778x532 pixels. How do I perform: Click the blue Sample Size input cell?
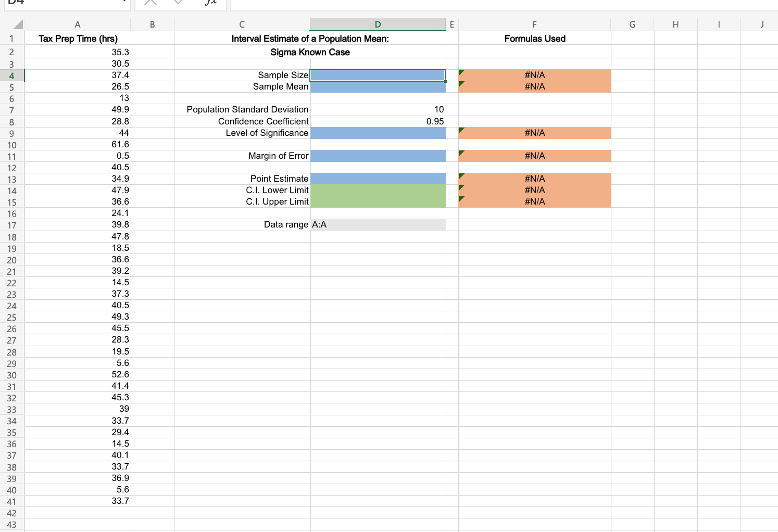378,75
